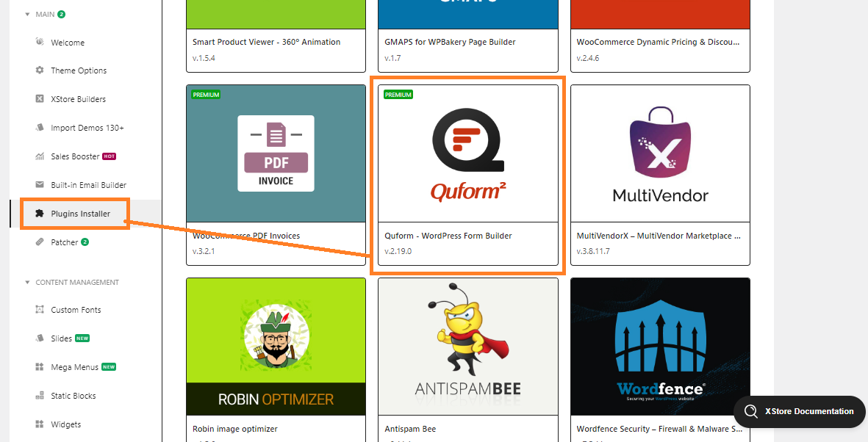Select the Robin image optimizer thumbnail
This screenshot has height=442, width=868.
(x=276, y=347)
